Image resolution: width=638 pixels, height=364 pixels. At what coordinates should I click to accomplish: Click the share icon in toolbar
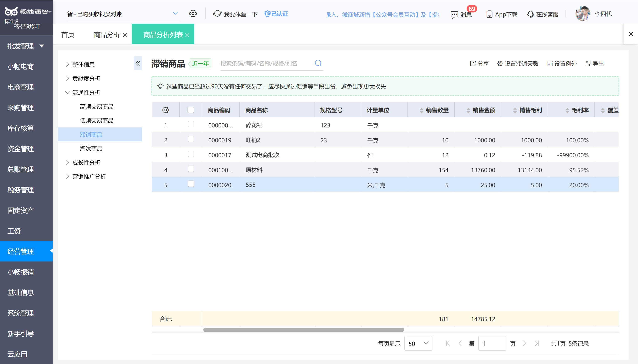(x=473, y=64)
